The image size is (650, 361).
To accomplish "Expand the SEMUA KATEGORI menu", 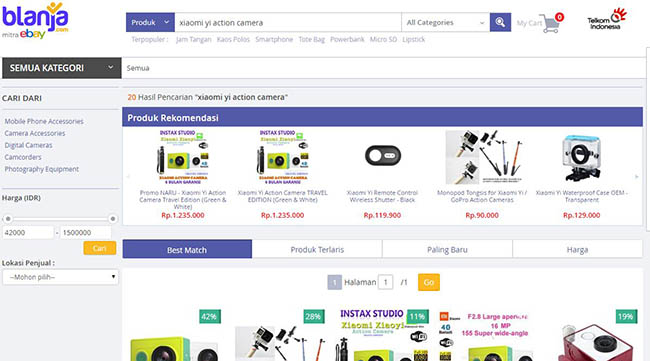I will [61, 68].
